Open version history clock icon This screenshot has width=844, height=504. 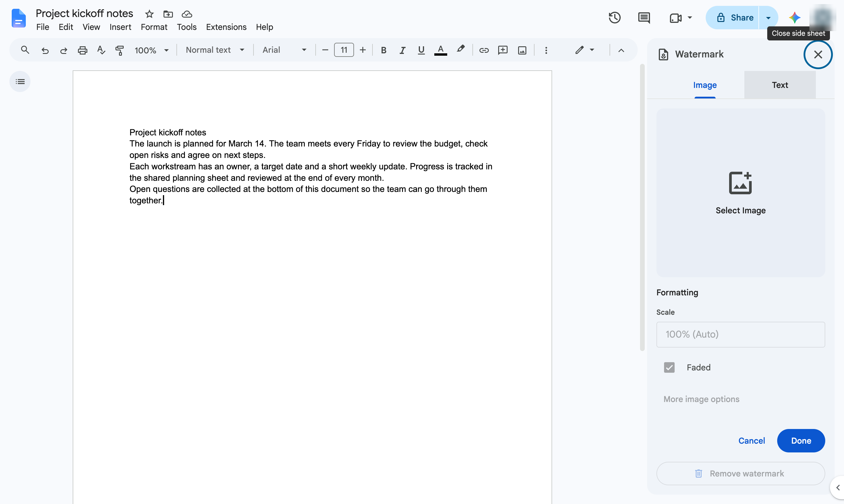(x=615, y=18)
